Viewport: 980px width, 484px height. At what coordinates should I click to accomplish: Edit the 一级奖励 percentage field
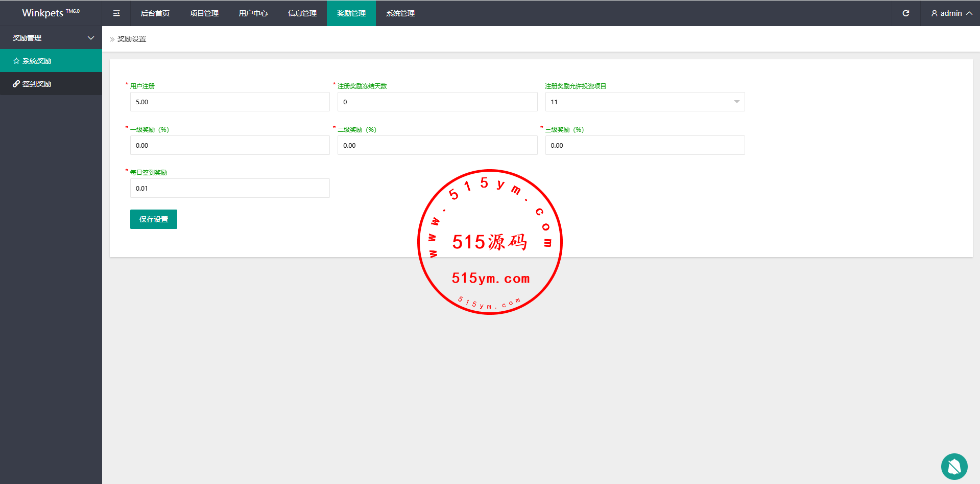coord(230,145)
